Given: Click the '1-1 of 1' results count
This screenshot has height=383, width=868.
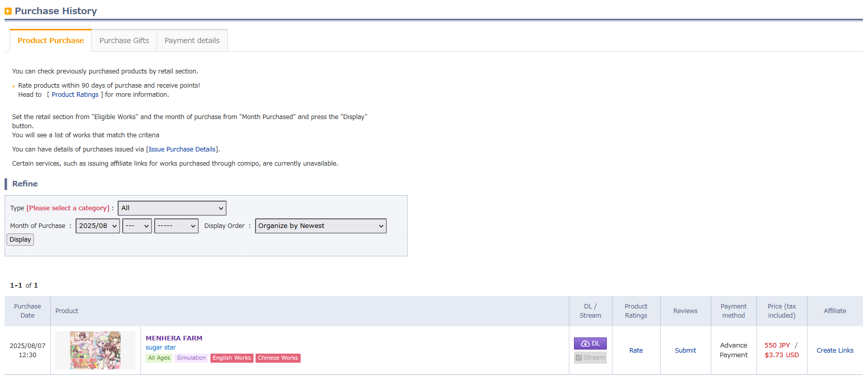Looking at the screenshot, I should coord(24,286).
